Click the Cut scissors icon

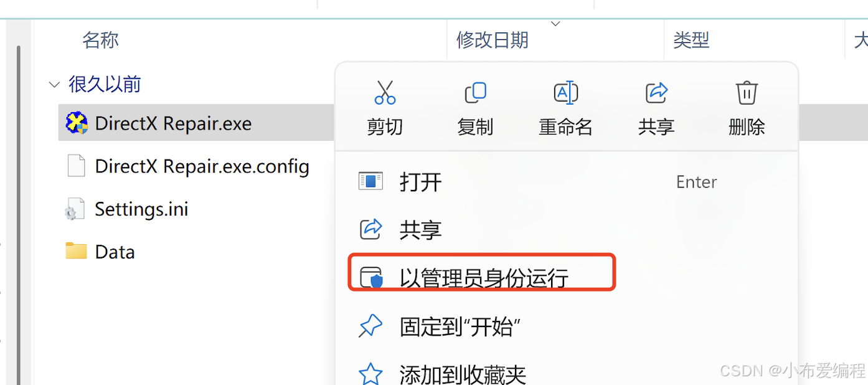click(385, 93)
